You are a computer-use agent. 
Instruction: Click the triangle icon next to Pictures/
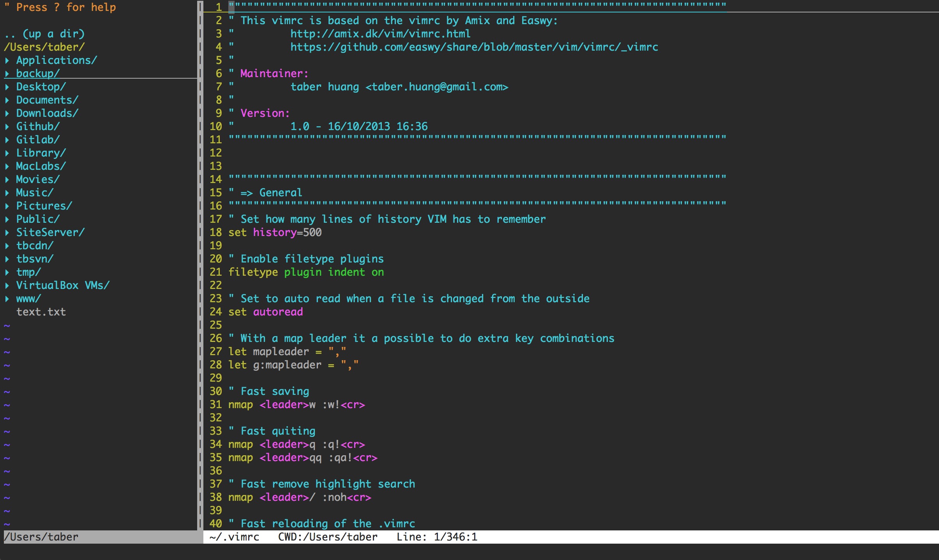tap(7, 206)
